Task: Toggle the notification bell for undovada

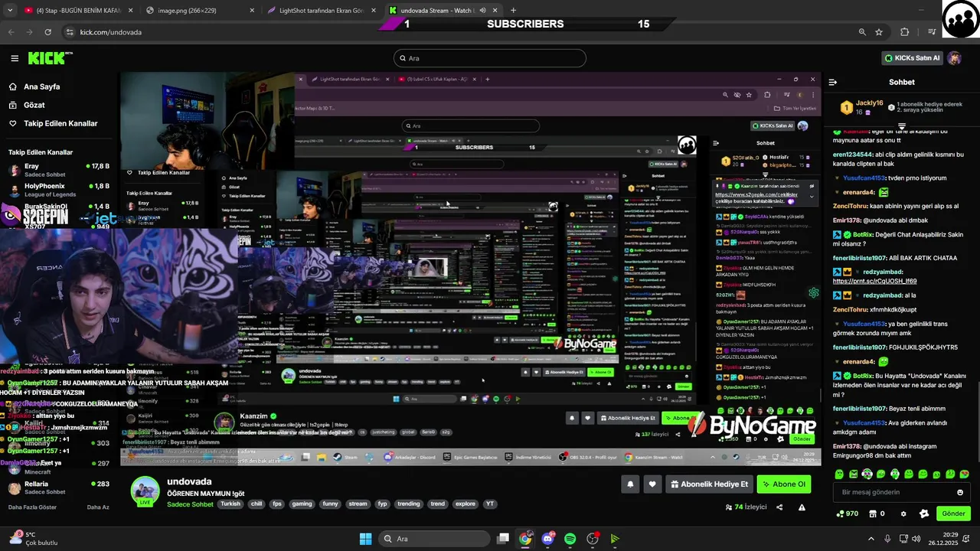Action: [630, 484]
